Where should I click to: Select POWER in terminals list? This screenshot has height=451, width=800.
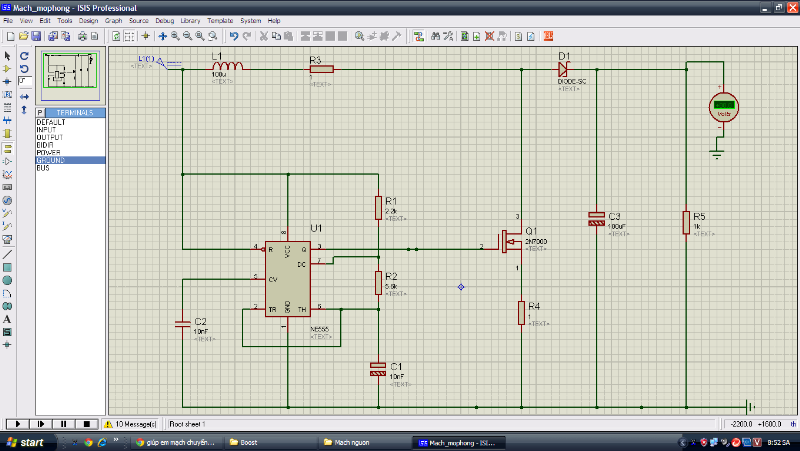click(x=49, y=152)
